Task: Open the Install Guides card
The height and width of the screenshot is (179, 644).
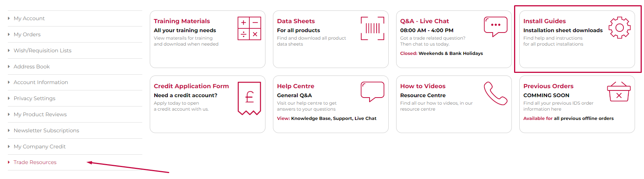Action: click(577, 39)
